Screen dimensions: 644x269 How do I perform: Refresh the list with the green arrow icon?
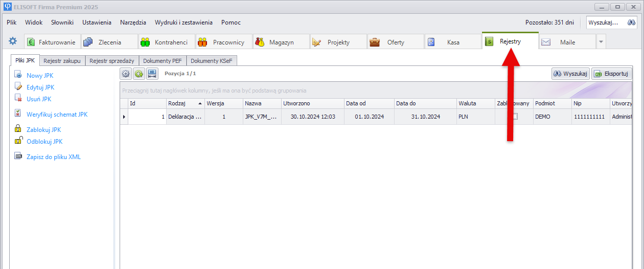139,74
